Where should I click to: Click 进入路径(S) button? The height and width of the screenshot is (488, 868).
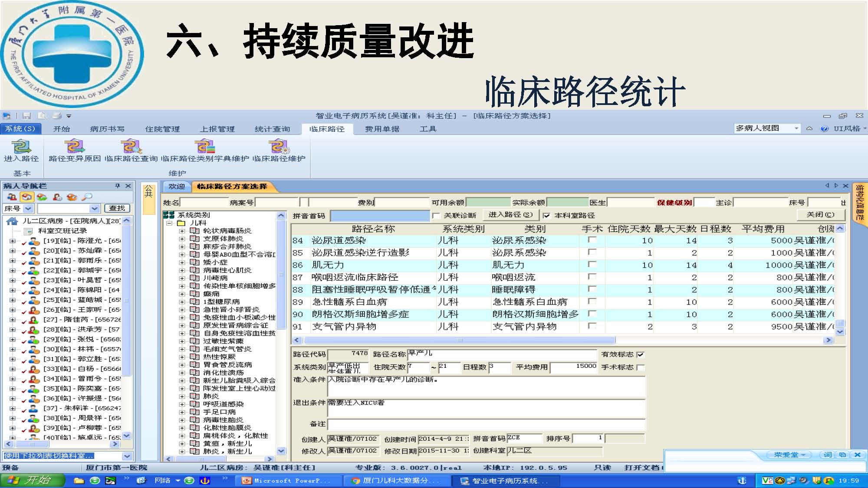pos(510,215)
